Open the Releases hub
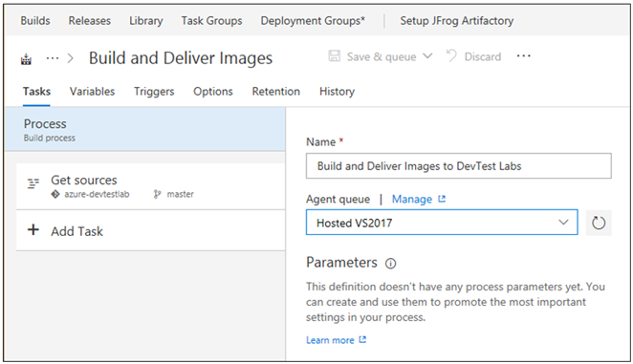Viewport: 633px width, 364px height. click(x=89, y=21)
